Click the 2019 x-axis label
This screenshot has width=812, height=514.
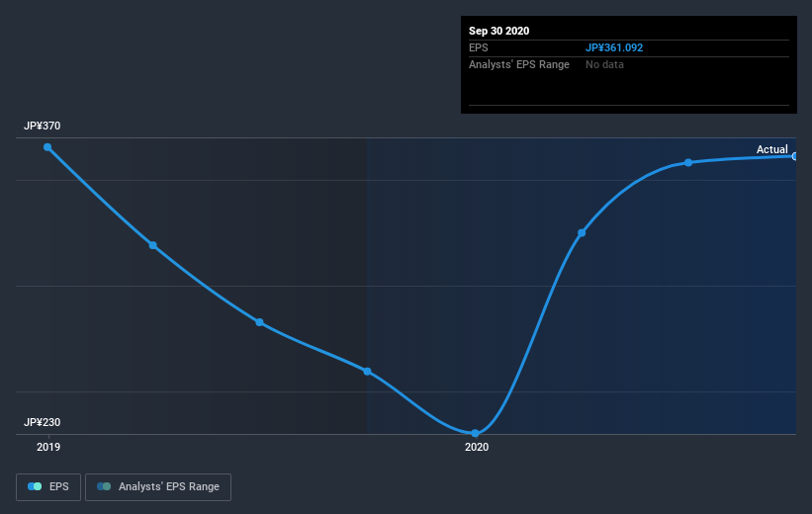(48, 447)
